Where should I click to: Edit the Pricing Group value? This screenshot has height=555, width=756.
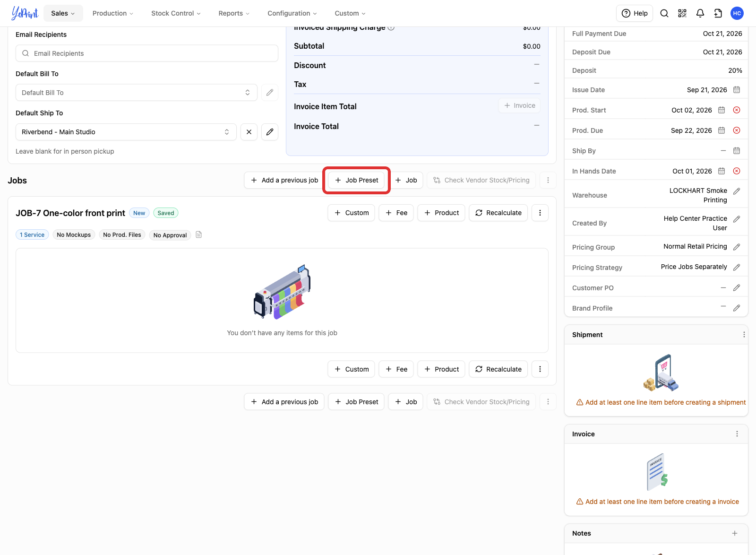point(736,247)
